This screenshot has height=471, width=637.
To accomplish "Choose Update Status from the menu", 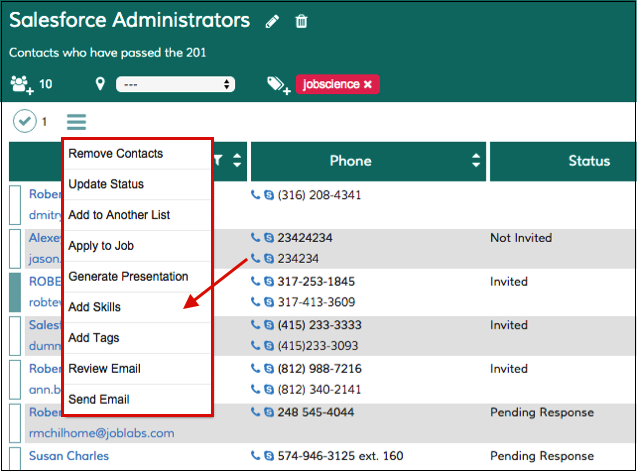I will click(x=137, y=184).
